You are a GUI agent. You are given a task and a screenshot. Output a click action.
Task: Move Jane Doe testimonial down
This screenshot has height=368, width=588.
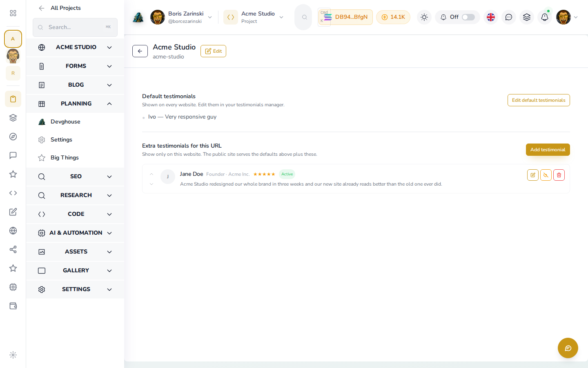[x=151, y=184]
